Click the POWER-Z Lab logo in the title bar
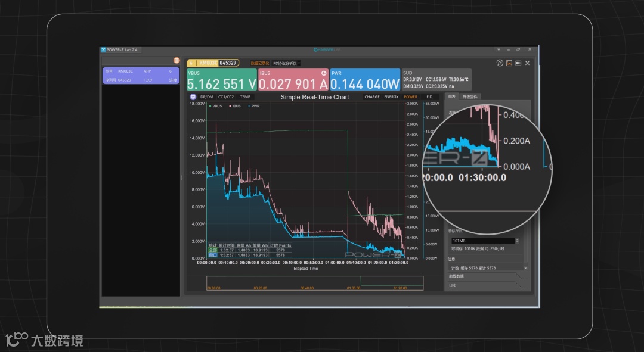Viewport: 644px width, 352px height. tap(104, 49)
